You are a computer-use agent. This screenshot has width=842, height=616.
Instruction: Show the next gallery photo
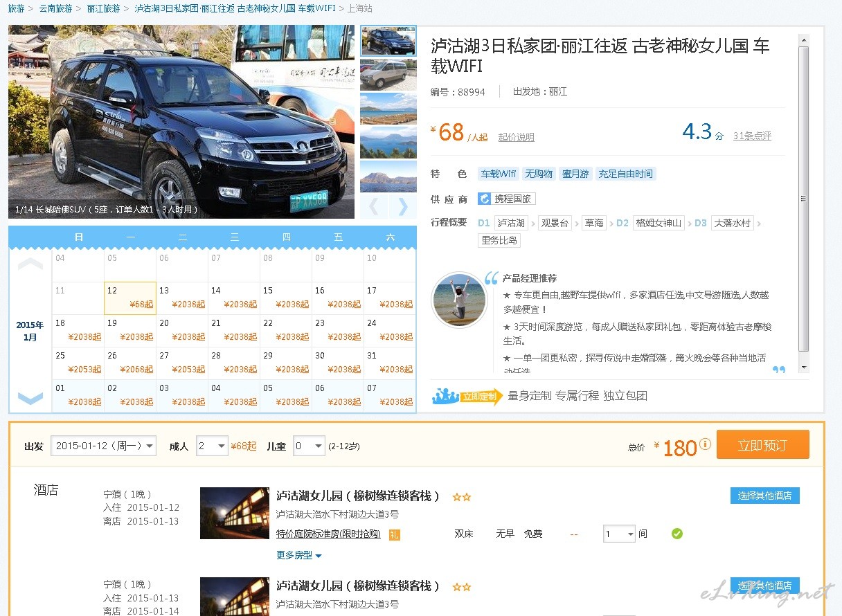[x=402, y=206]
